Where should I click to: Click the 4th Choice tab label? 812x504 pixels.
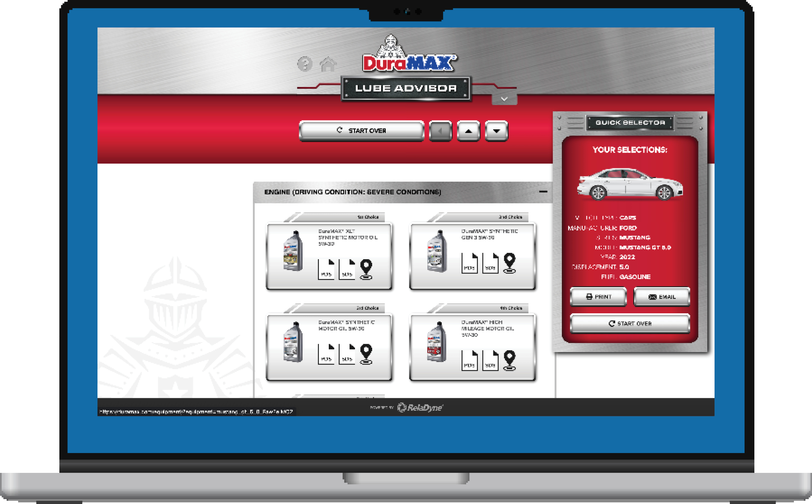point(511,308)
